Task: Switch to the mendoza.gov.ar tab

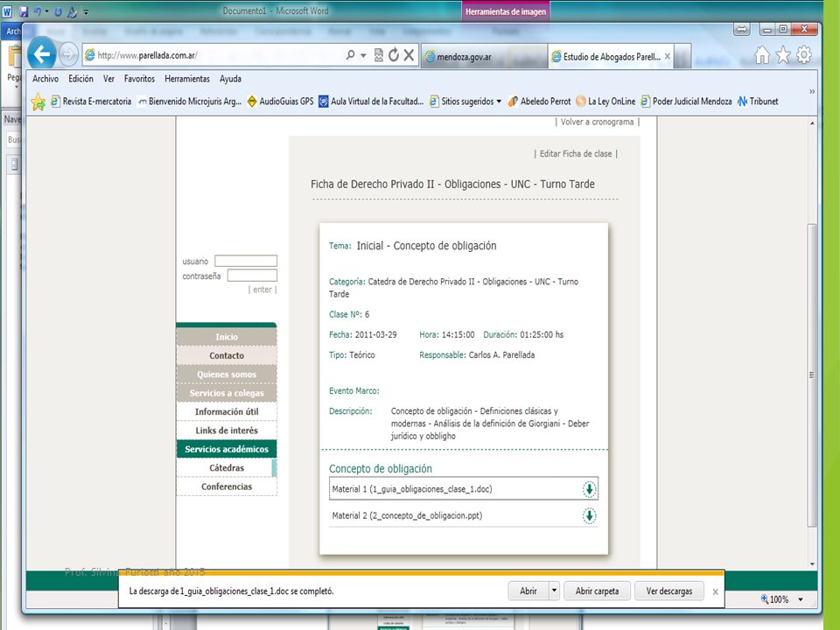Action: 484,56
